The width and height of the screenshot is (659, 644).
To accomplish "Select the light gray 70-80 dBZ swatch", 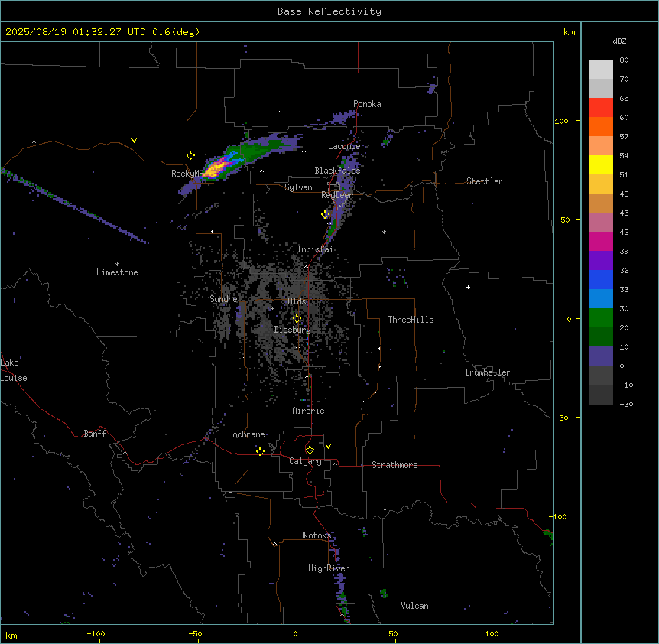I will 601,70.
